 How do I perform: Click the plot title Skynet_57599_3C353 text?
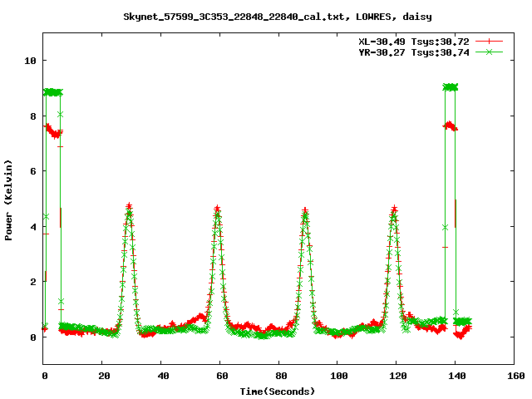click(x=277, y=17)
